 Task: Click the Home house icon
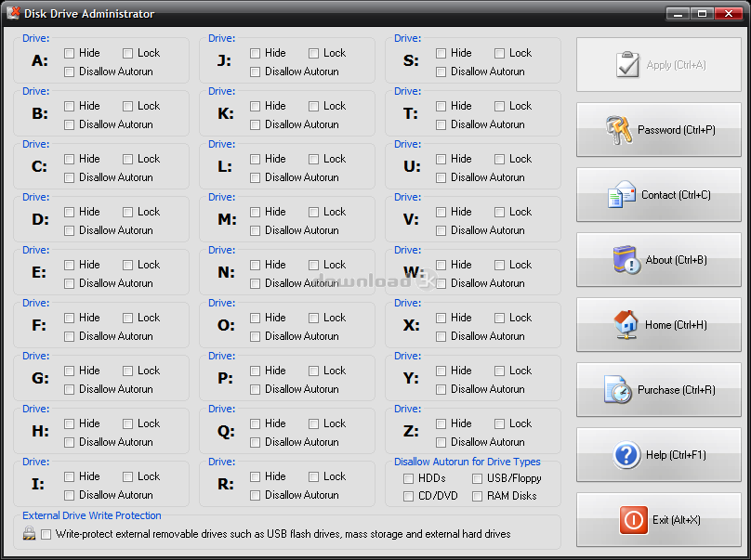pyautogui.click(x=626, y=325)
